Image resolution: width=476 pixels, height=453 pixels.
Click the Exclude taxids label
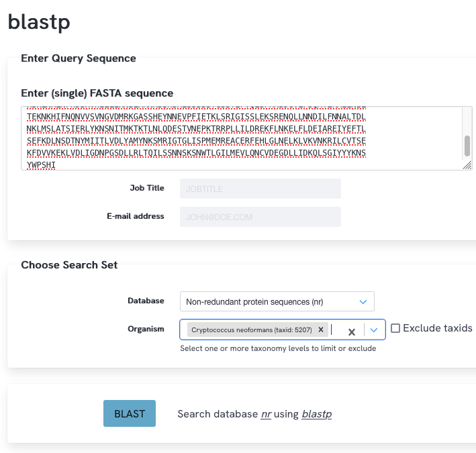tap(438, 328)
